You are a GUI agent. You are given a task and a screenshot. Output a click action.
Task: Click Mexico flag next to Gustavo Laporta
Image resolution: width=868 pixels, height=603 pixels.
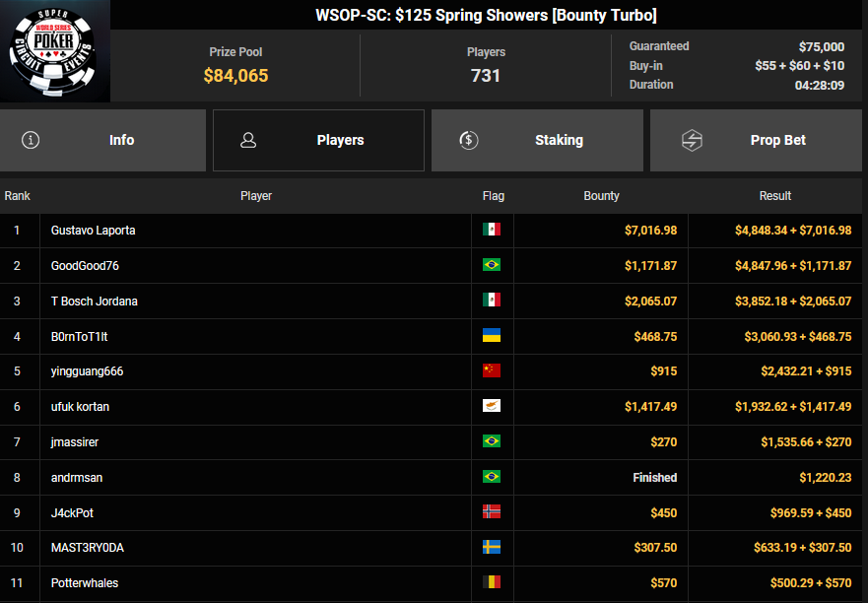492,230
